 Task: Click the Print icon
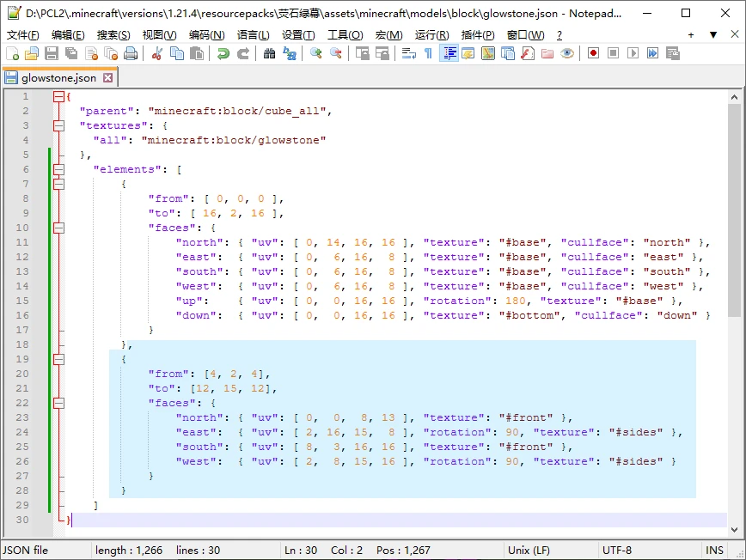131,53
